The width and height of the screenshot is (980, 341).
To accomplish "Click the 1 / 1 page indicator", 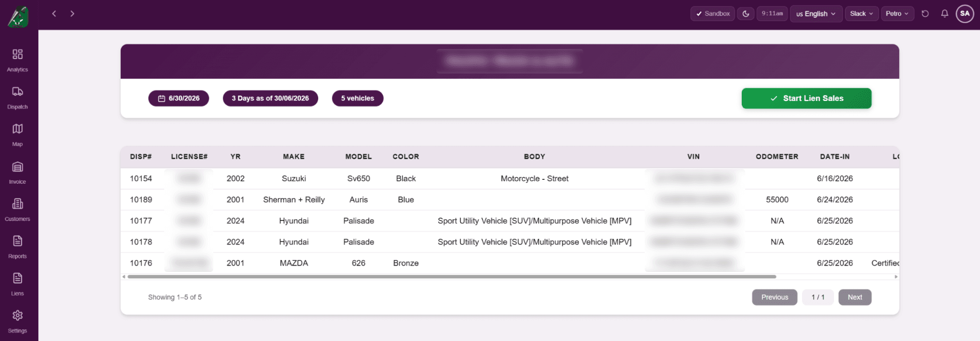I will (818, 297).
